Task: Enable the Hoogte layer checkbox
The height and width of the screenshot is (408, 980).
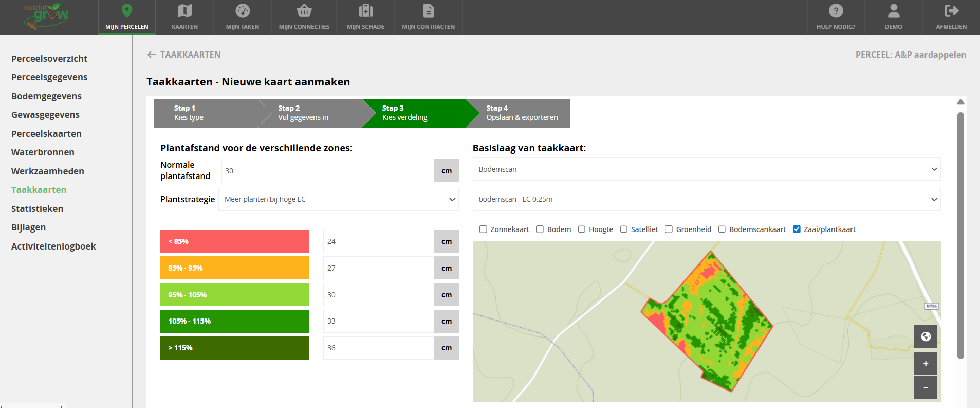Action: coord(581,229)
